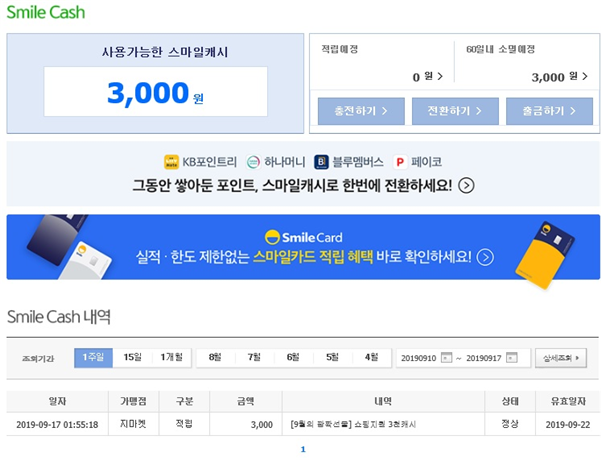Choose the 8월 month filter
Screen dimensions: 601x460
pyautogui.click(x=215, y=358)
